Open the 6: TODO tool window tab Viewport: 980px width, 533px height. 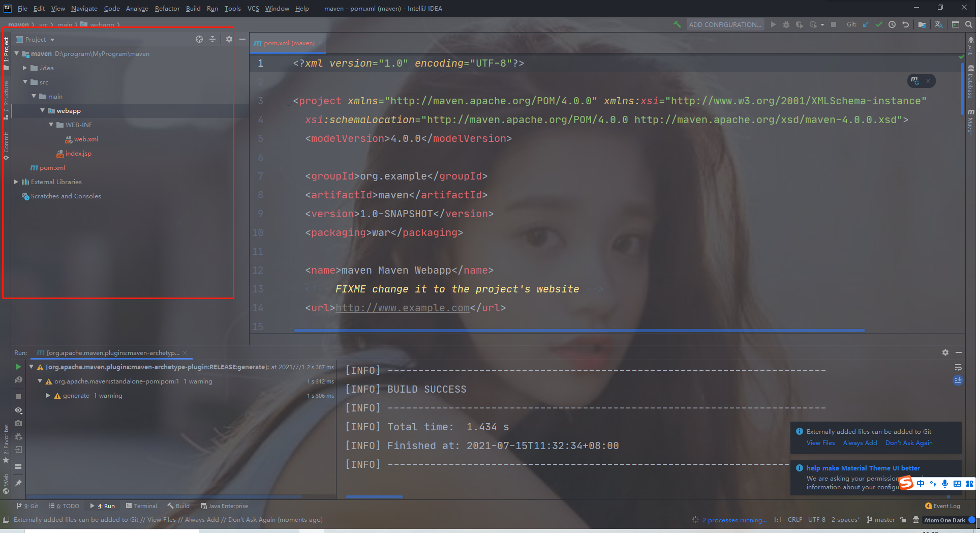click(64, 506)
